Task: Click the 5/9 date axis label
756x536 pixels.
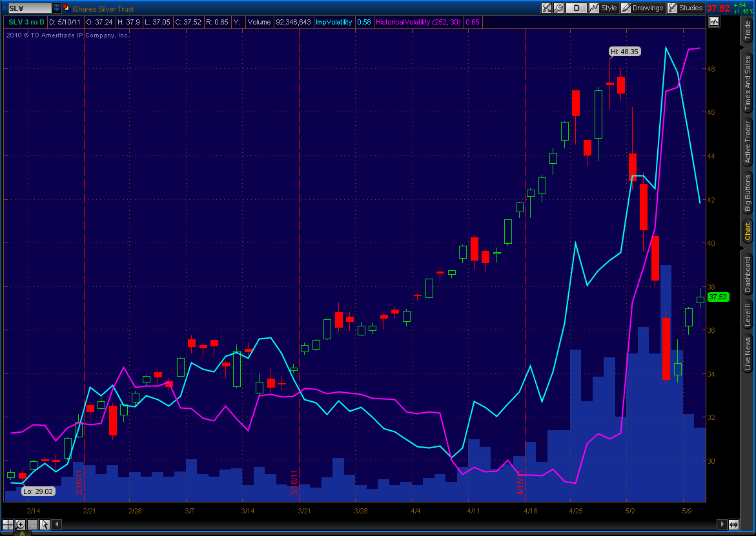Action: [x=686, y=511]
